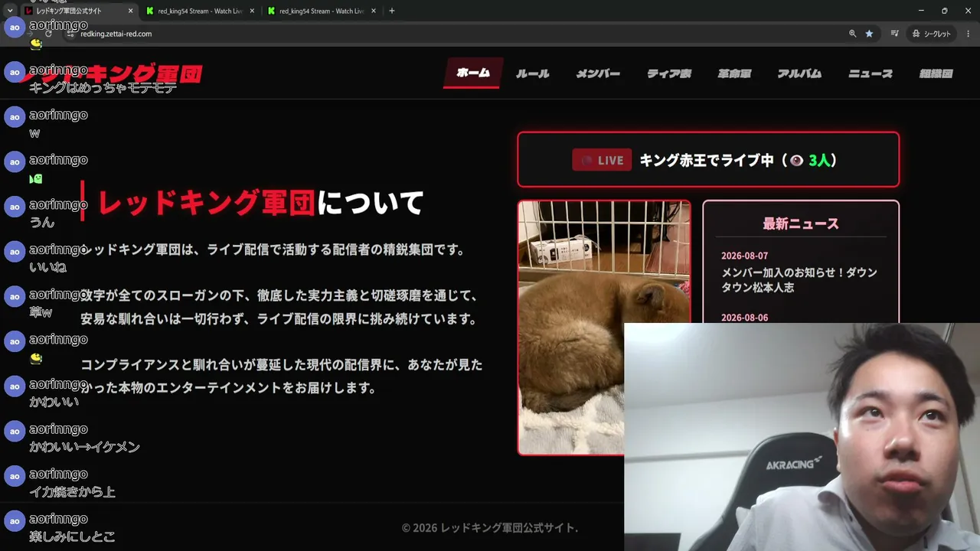Open the キング赤王でライブ中 live link
980x551 pixels.
[708, 159]
